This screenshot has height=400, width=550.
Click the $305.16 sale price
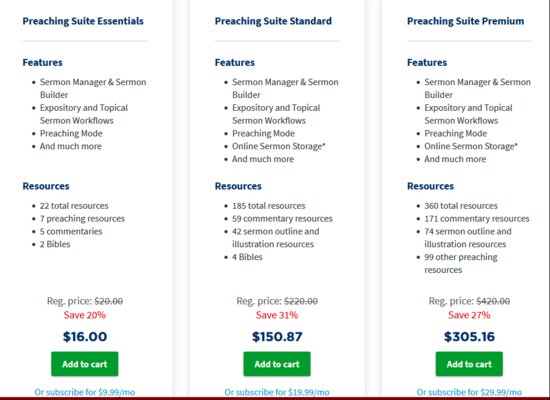[469, 336]
